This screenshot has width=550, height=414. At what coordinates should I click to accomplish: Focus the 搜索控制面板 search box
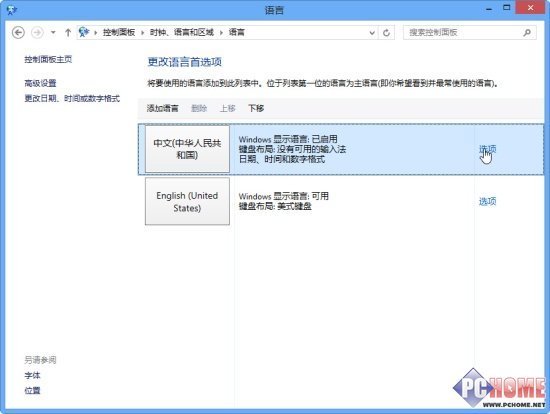(x=469, y=33)
